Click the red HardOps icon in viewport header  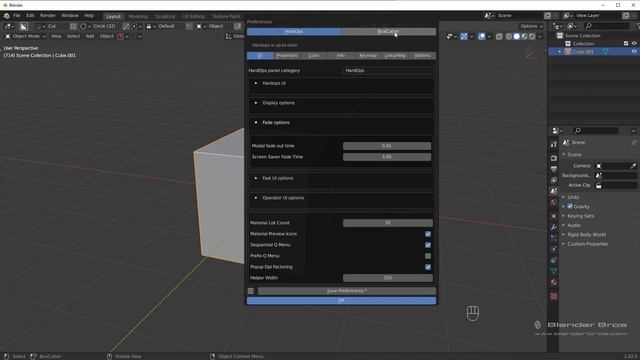click(120, 36)
